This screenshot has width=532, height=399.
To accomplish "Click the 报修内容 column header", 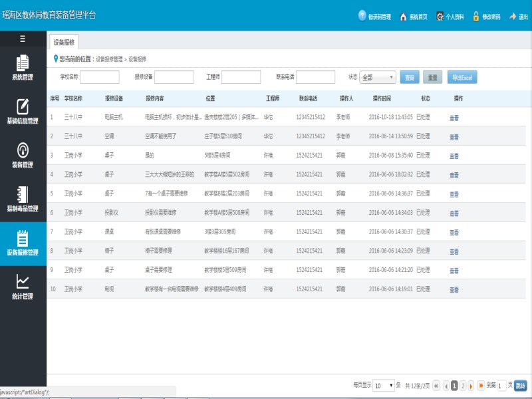I will point(155,98).
